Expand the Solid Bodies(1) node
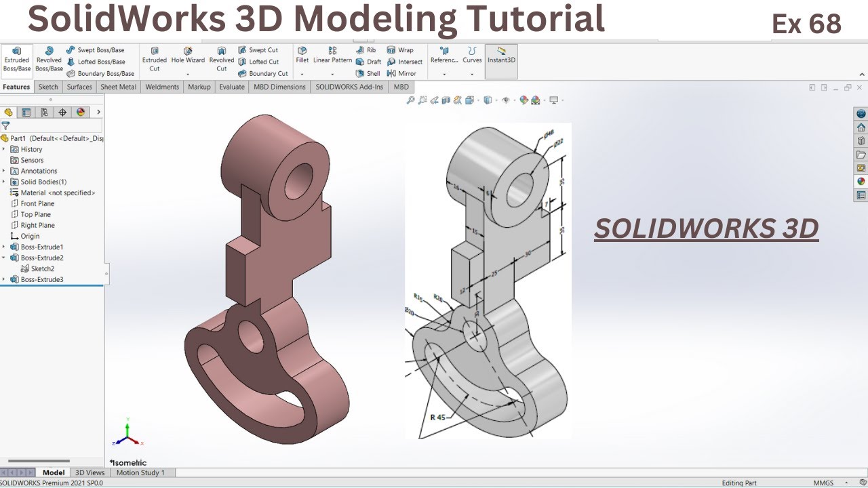 (x=4, y=182)
